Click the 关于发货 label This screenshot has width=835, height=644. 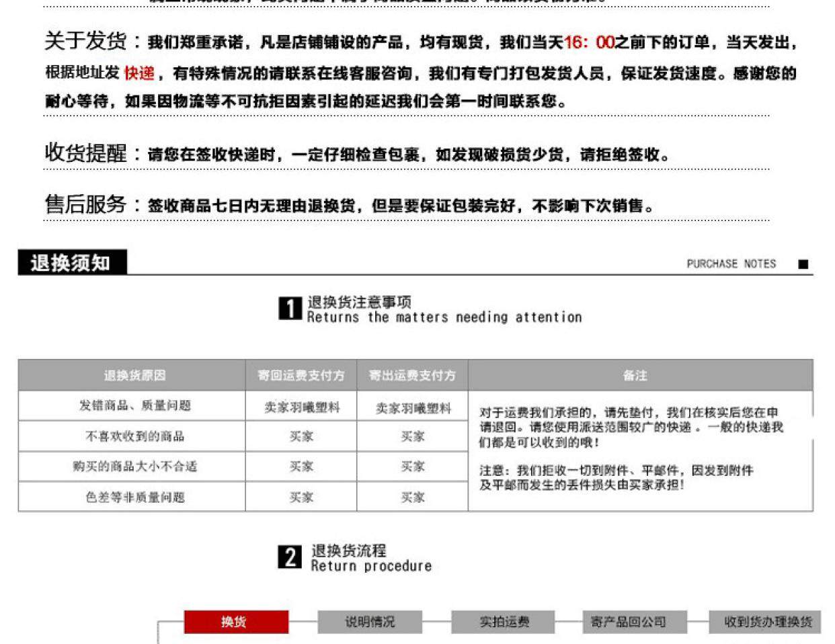(x=85, y=41)
